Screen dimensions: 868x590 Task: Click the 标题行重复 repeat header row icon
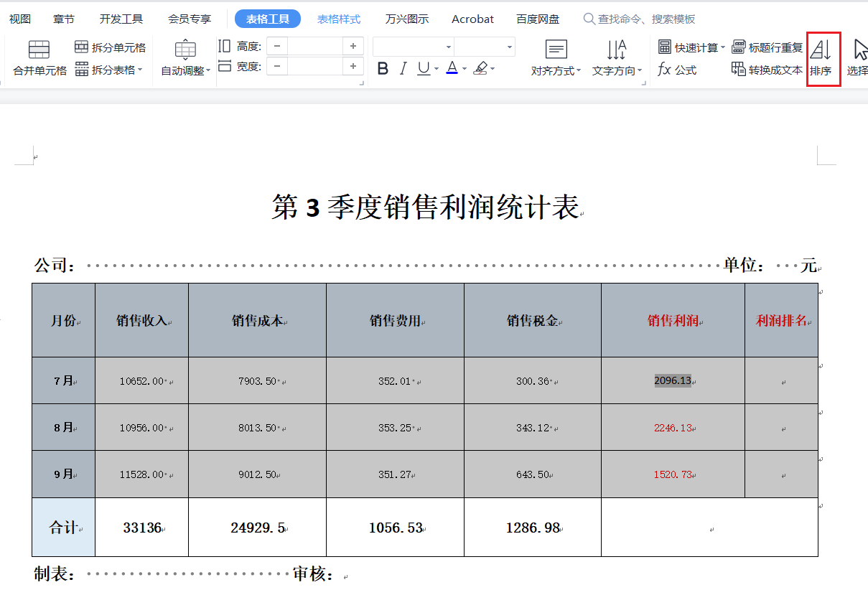click(738, 47)
